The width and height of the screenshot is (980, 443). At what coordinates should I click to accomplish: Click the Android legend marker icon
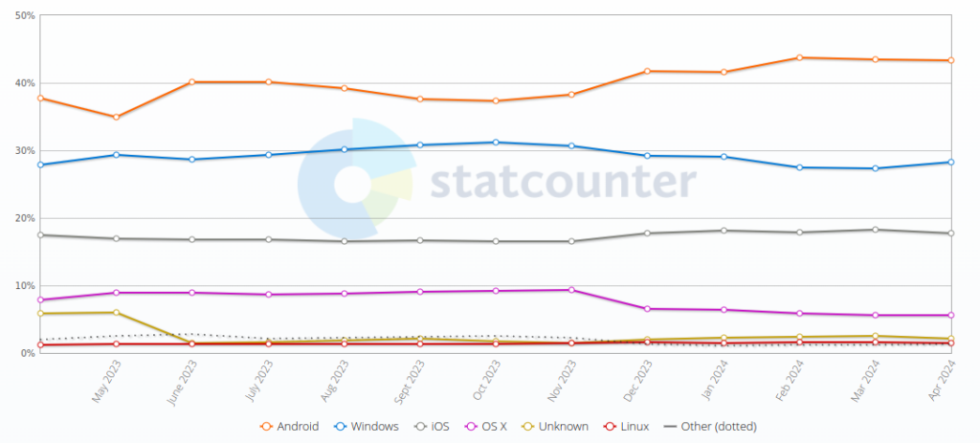[x=267, y=426]
